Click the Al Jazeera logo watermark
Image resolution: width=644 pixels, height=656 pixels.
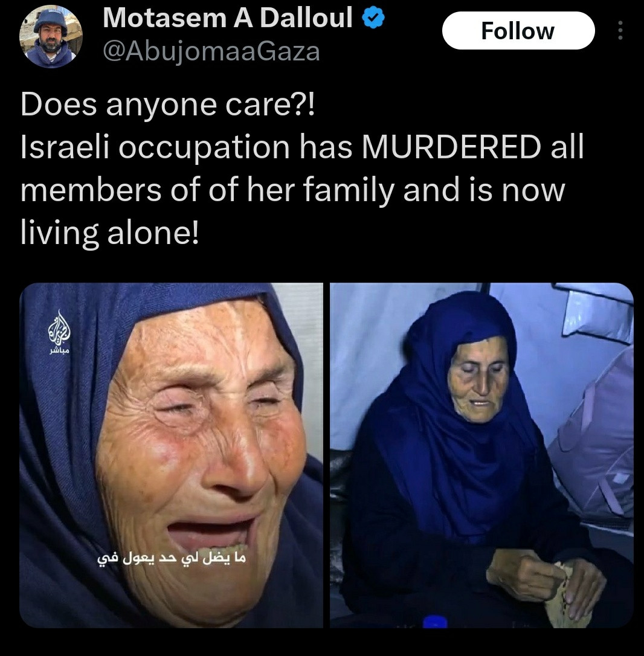[59, 327]
